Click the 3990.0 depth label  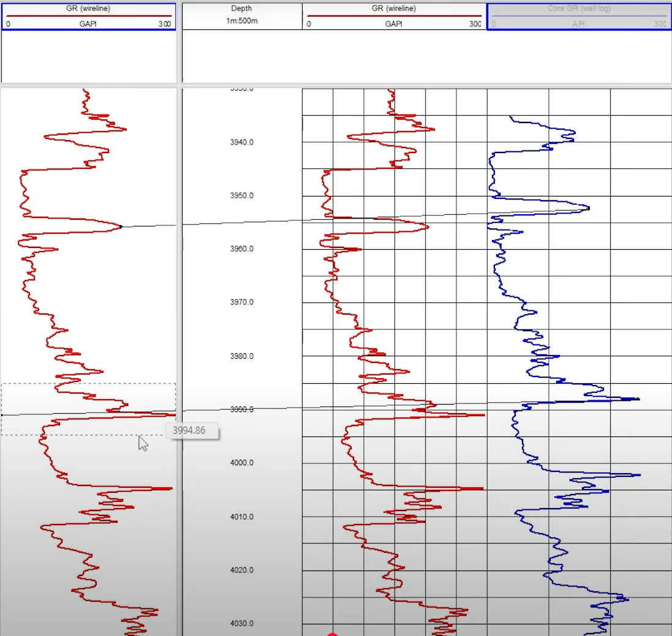[x=242, y=409]
